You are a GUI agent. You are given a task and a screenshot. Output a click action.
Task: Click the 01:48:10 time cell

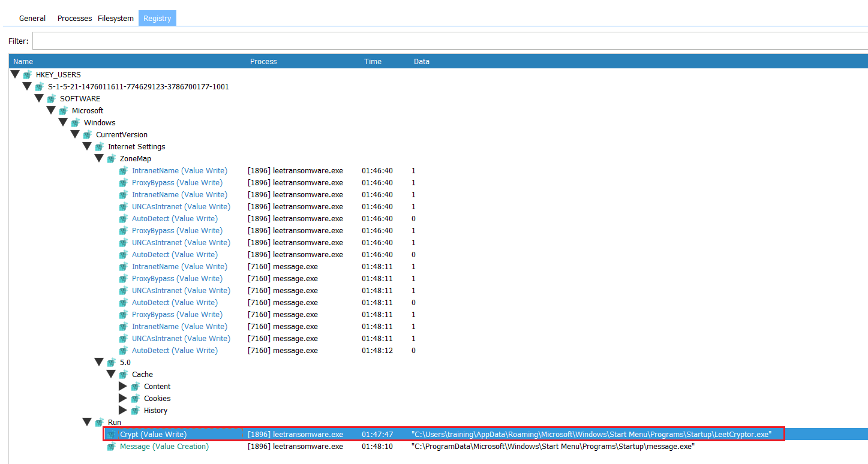tap(377, 446)
